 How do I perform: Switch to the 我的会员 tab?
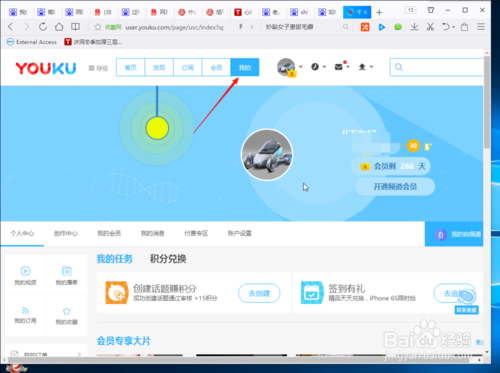pyautogui.click(x=109, y=233)
